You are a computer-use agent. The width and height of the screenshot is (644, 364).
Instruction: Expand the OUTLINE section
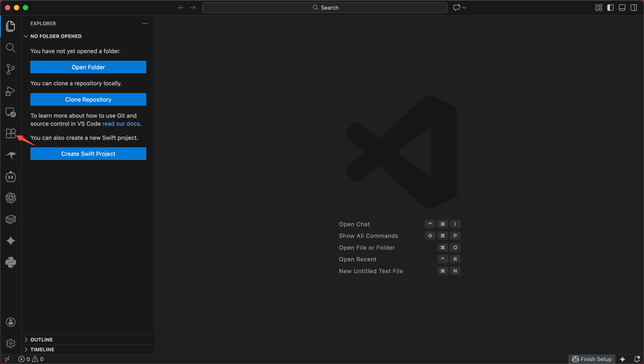[x=88, y=339]
